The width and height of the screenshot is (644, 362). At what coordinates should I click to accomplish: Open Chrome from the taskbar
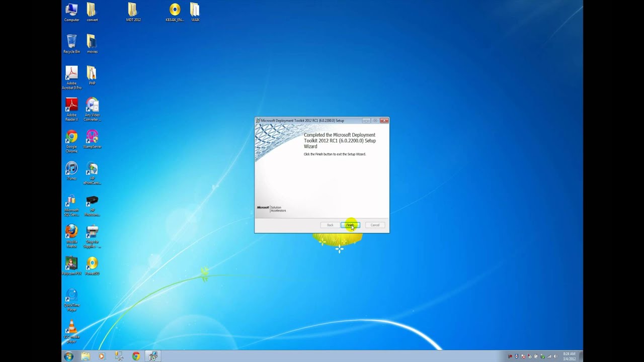[136, 356]
